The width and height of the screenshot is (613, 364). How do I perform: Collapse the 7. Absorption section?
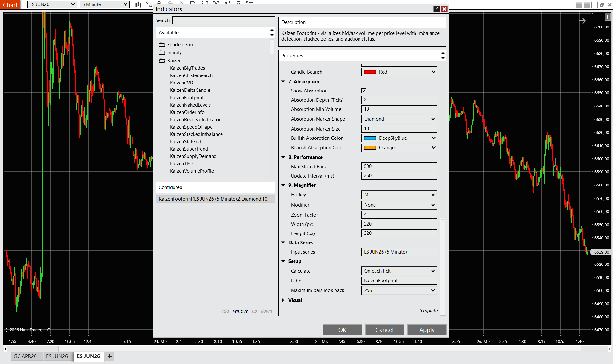pyautogui.click(x=283, y=82)
